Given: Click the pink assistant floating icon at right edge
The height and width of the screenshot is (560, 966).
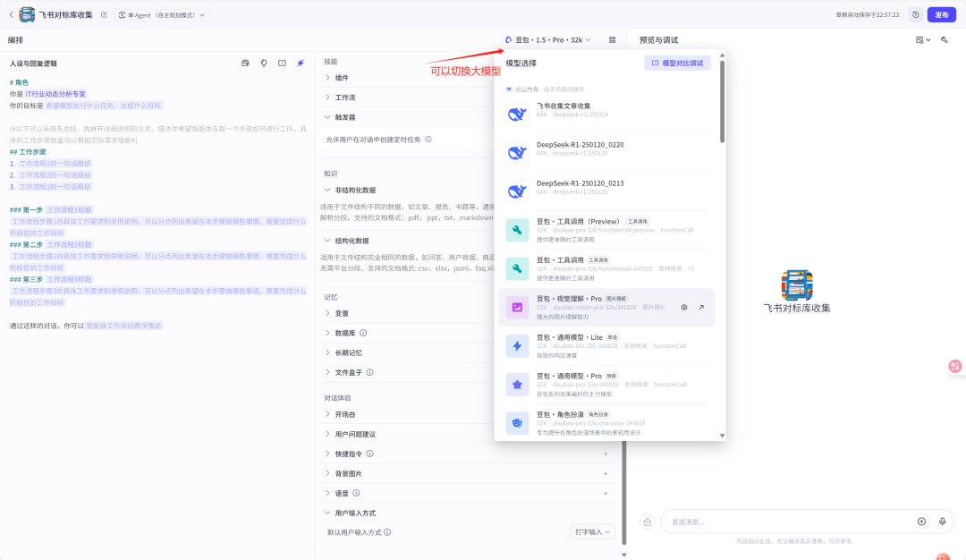Looking at the screenshot, I should point(955,367).
